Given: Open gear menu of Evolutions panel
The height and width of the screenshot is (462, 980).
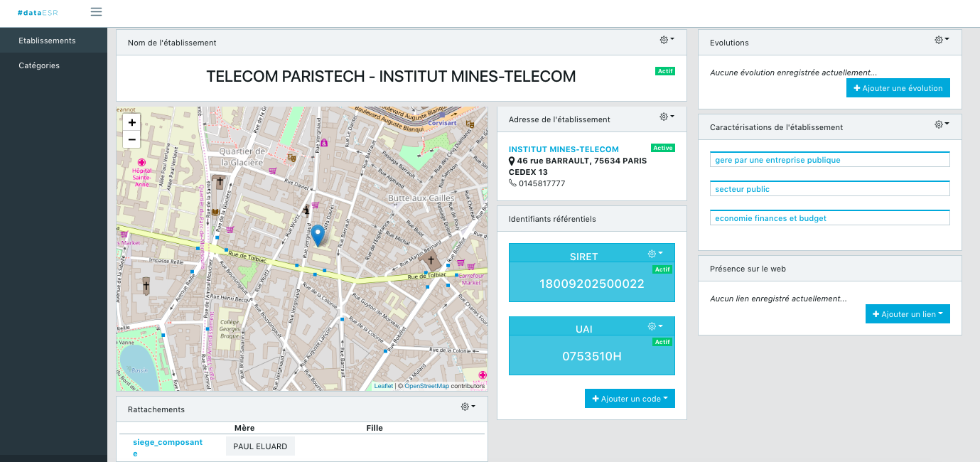Looking at the screenshot, I should [x=942, y=40].
